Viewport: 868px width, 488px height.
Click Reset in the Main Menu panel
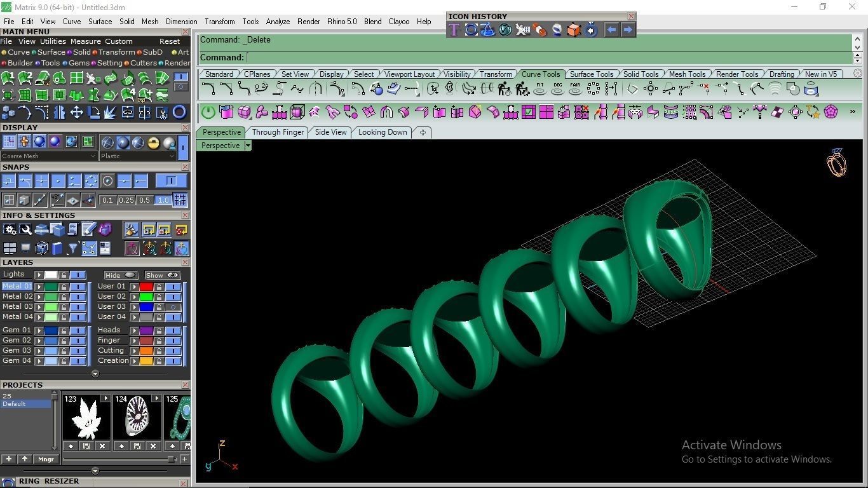[170, 41]
